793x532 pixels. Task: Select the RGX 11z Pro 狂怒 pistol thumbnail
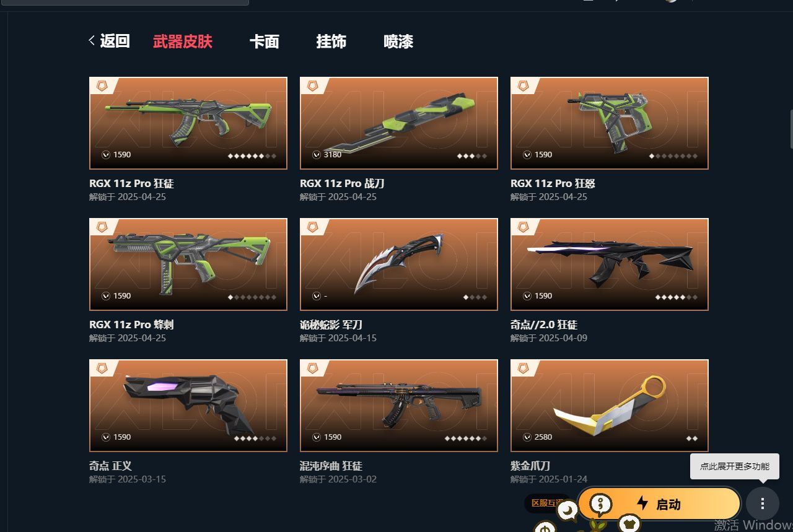pos(610,123)
